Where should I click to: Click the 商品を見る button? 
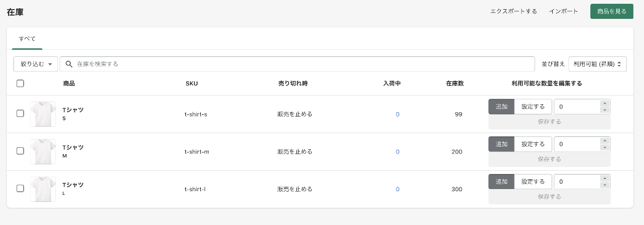point(611,11)
